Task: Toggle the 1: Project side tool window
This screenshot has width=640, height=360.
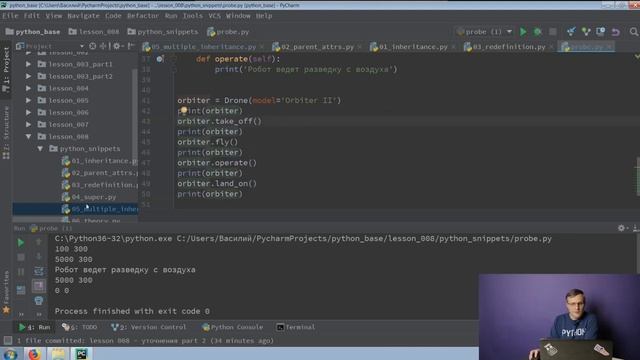Action: [6, 69]
